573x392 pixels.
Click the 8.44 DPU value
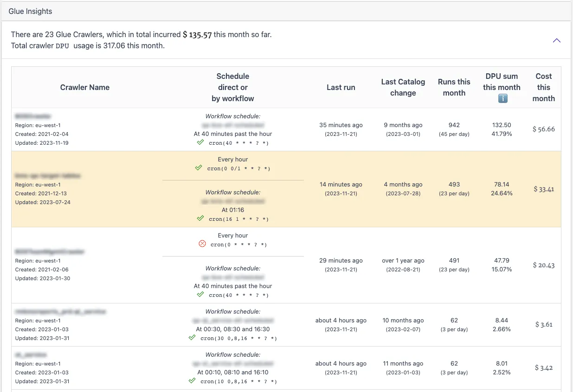tap(502, 320)
